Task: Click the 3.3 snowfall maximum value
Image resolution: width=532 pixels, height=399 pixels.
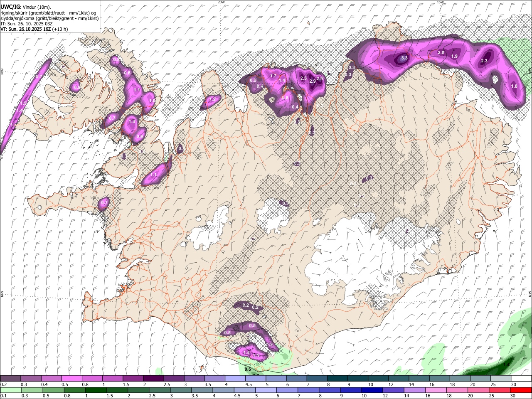Action: [x=404, y=58]
